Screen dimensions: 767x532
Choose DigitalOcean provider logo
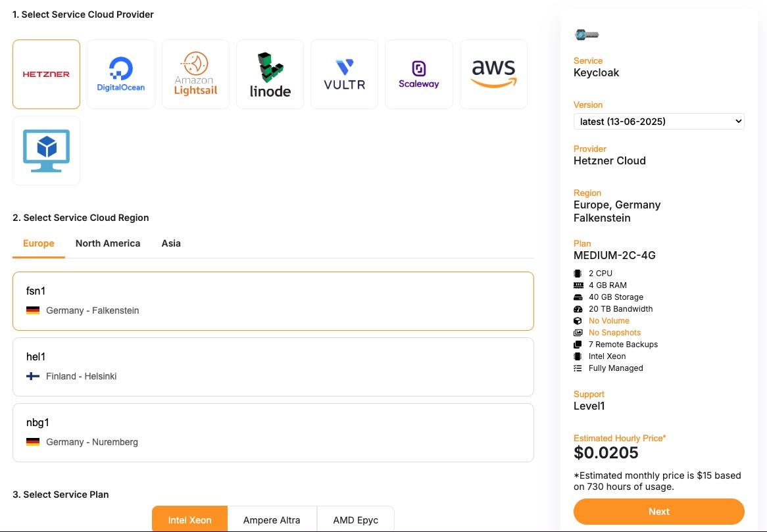121,74
